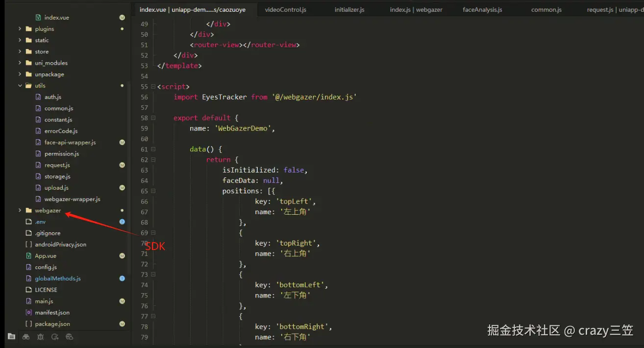Toggle code fold at line 55 script tag
644x348 pixels.
point(153,87)
